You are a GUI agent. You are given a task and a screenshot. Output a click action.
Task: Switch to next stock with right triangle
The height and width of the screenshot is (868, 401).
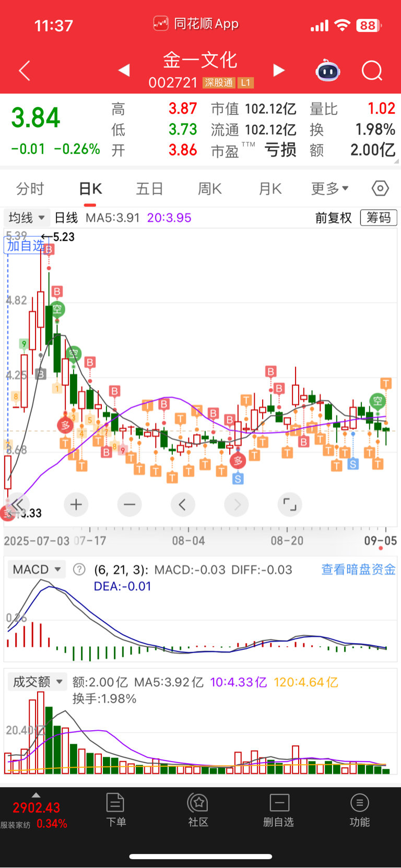coord(279,70)
